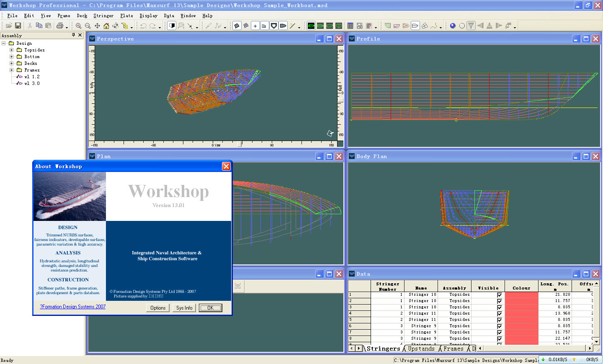The width and height of the screenshot is (603, 364).
Task: Click the Data table vertical scrollbar down arrow
Action: (x=597, y=341)
